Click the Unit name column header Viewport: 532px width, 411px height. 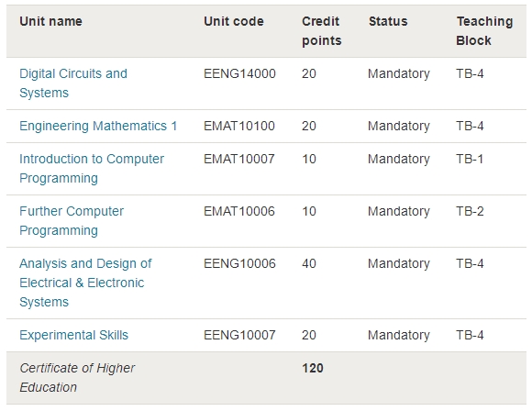50,21
